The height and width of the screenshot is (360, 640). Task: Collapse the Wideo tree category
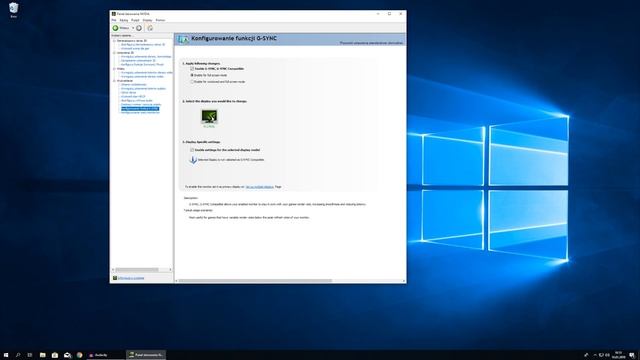pyautogui.click(x=114, y=69)
